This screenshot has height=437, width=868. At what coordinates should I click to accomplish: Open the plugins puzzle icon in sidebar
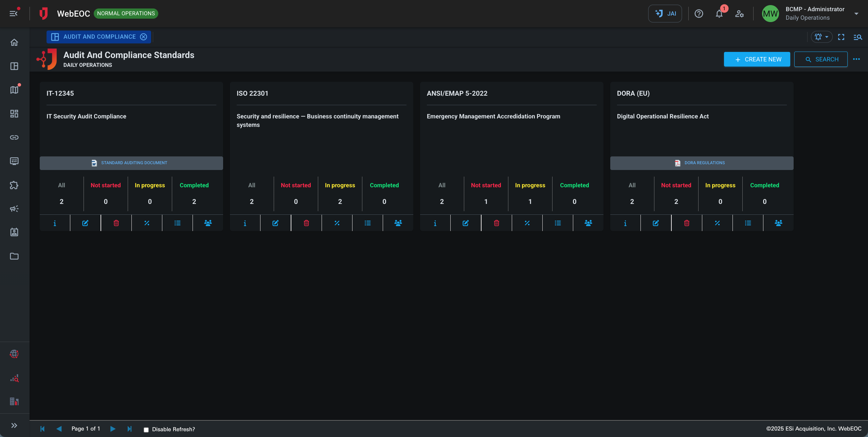[14, 185]
